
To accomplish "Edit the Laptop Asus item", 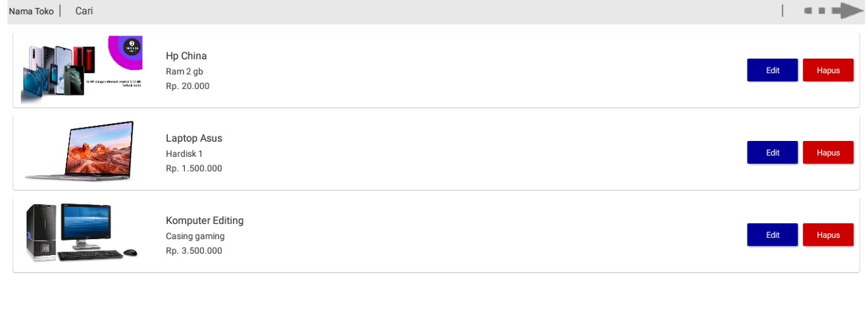I will coord(772,153).
